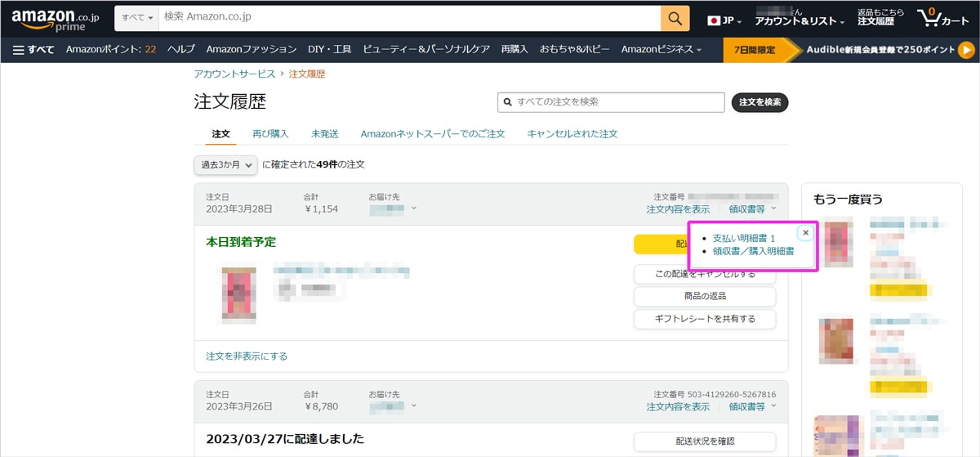Click ギフトレシートを共有する button

pyautogui.click(x=705, y=319)
